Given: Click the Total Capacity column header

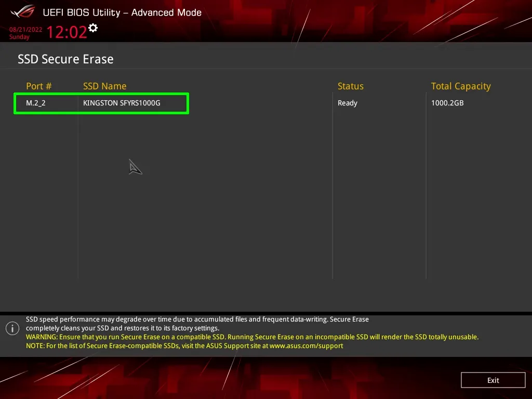Looking at the screenshot, I should pyautogui.click(x=461, y=86).
